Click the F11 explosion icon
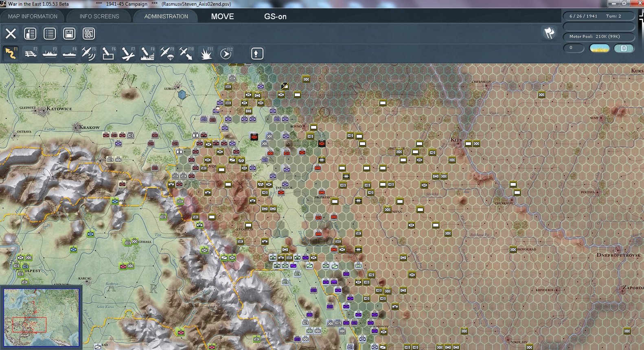The width and height of the screenshot is (644, 350). pyautogui.click(x=206, y=53)
